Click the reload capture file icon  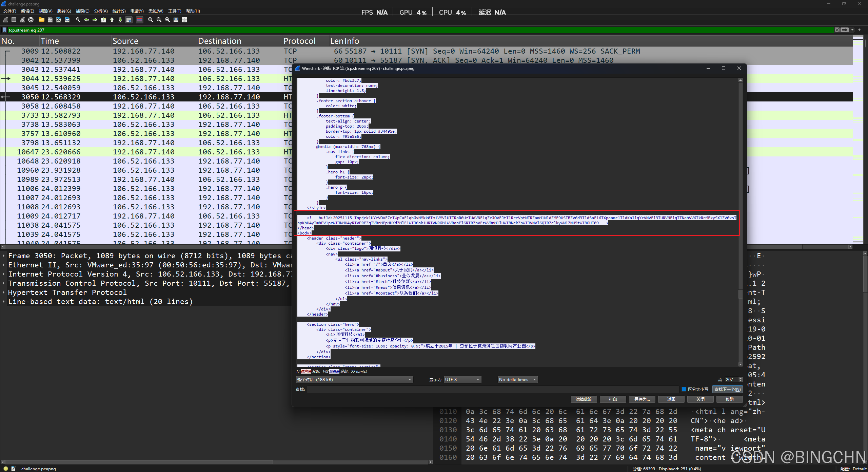pyautogui.click(x=67, y=20)
